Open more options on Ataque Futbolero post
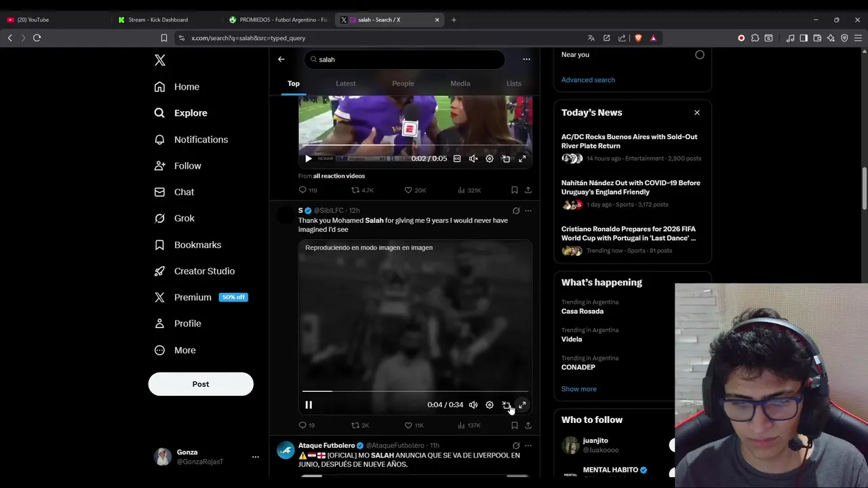868x488 pixels. 528,446
